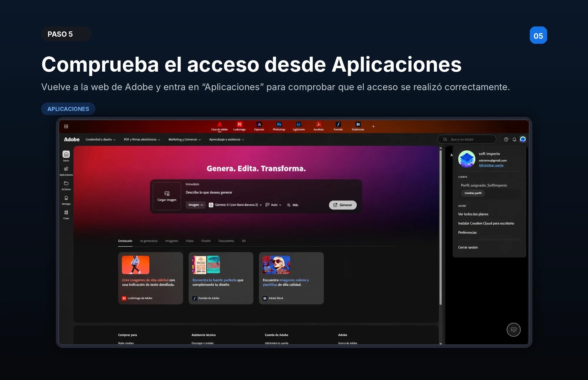Open the Fuentes de Adobe card
The height and width of the screenshot is (380, 588).
(x=221, y=278)
